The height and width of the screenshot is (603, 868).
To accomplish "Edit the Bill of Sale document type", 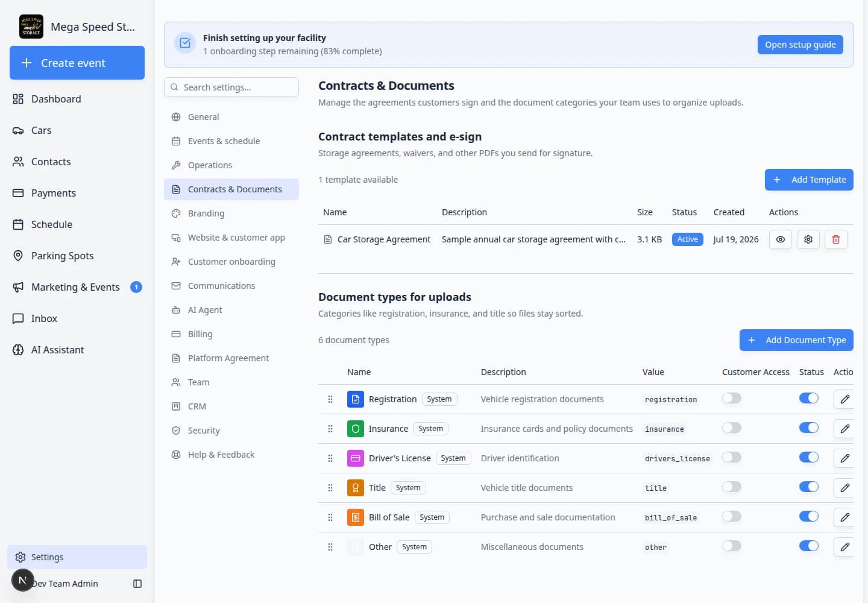I will pyautogui.click(x=844, y=517).
